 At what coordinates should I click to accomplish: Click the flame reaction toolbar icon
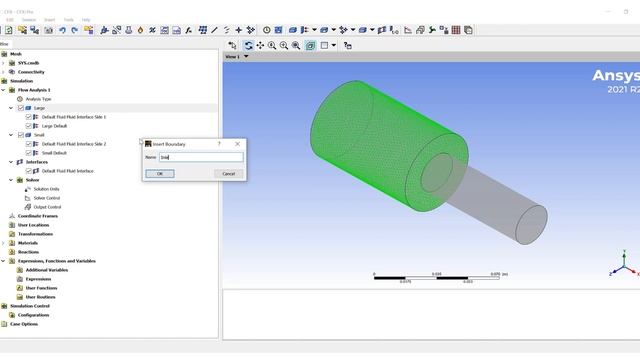pos(140,30)
